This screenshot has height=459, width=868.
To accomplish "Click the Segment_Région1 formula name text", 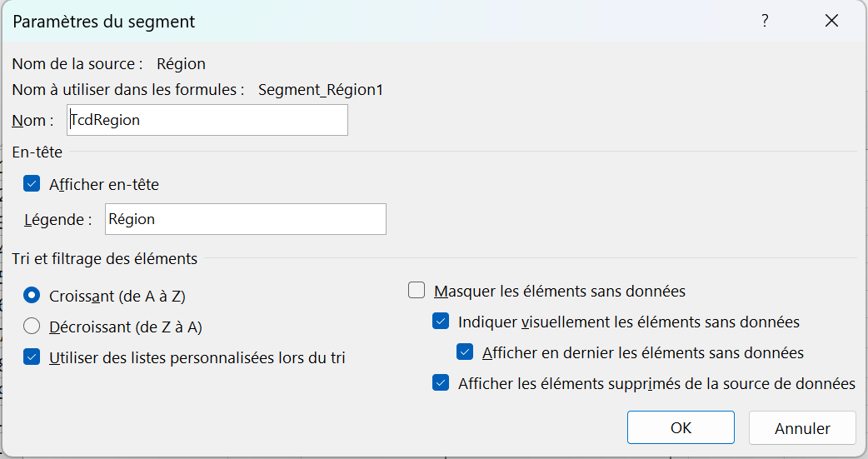I will click(321, 90).
